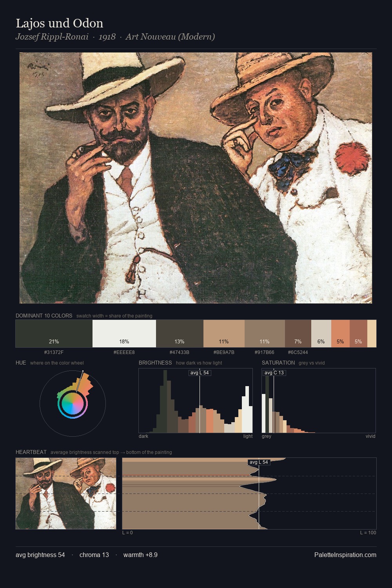This screenshot has width=392, height=588.
Task: Select the off-white 18% swatch
Action: pyautogui.click(x=124, y=334)
